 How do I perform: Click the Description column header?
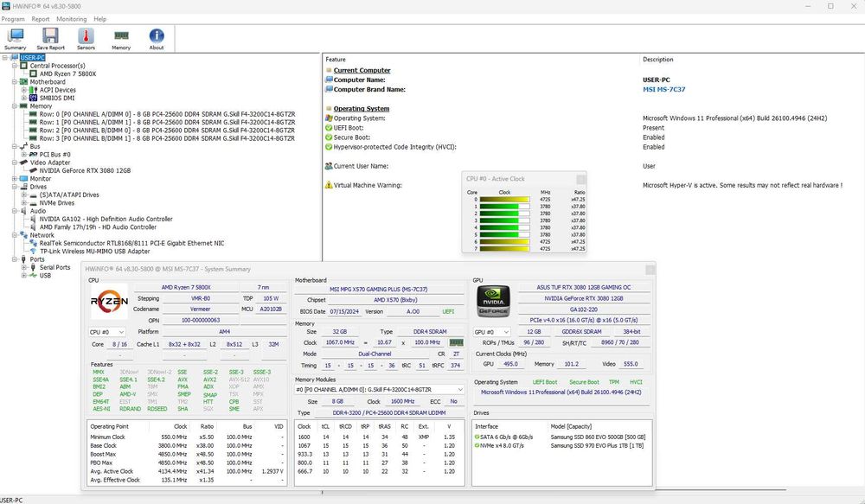click(x=657, y=60)
